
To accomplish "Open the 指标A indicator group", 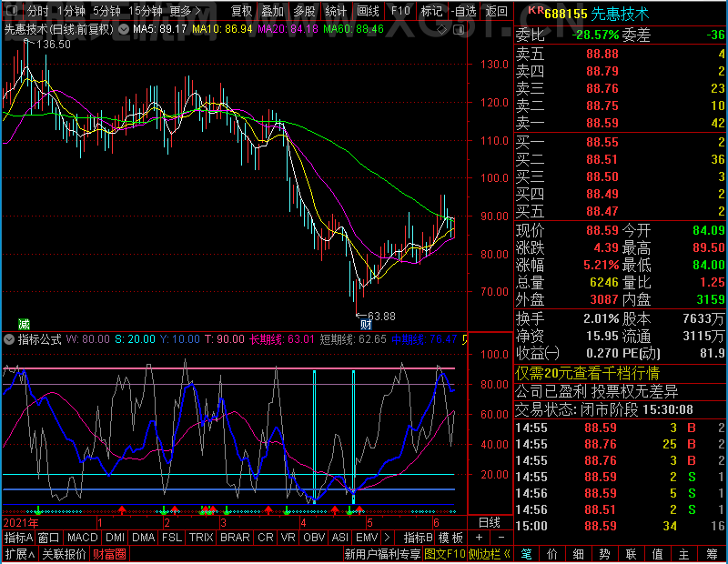I will (18, 538).
